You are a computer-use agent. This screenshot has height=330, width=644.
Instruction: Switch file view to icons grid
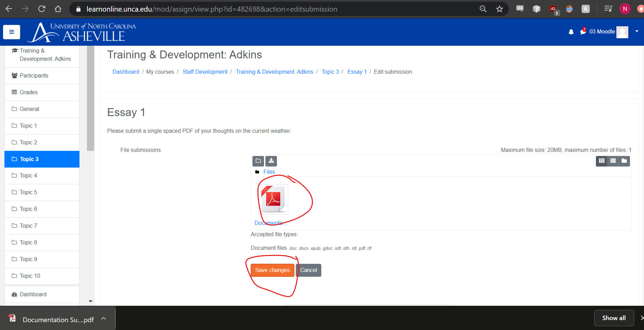(602, 161)
